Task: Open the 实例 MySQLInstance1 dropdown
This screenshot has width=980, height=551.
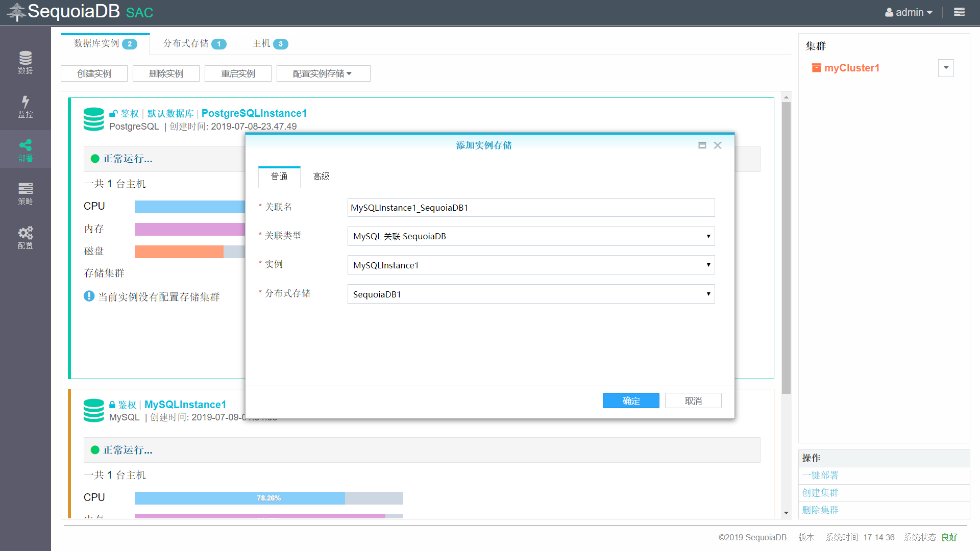Action: tap(531, 265)
